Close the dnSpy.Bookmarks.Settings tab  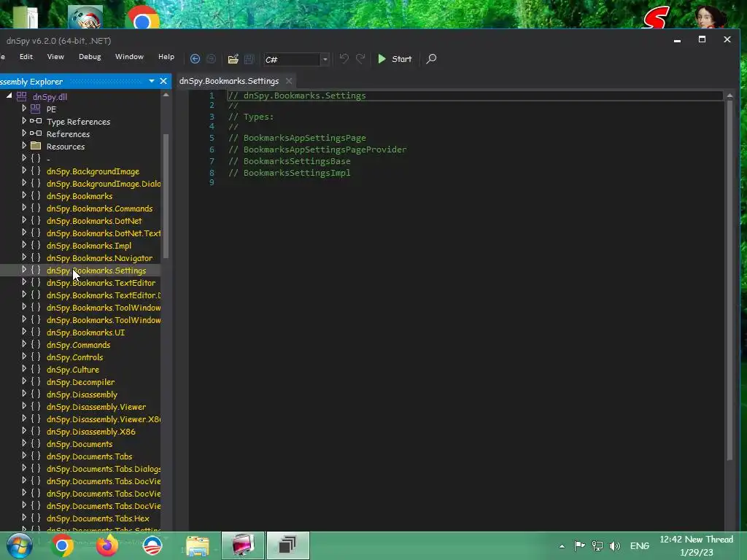point(289,81)
